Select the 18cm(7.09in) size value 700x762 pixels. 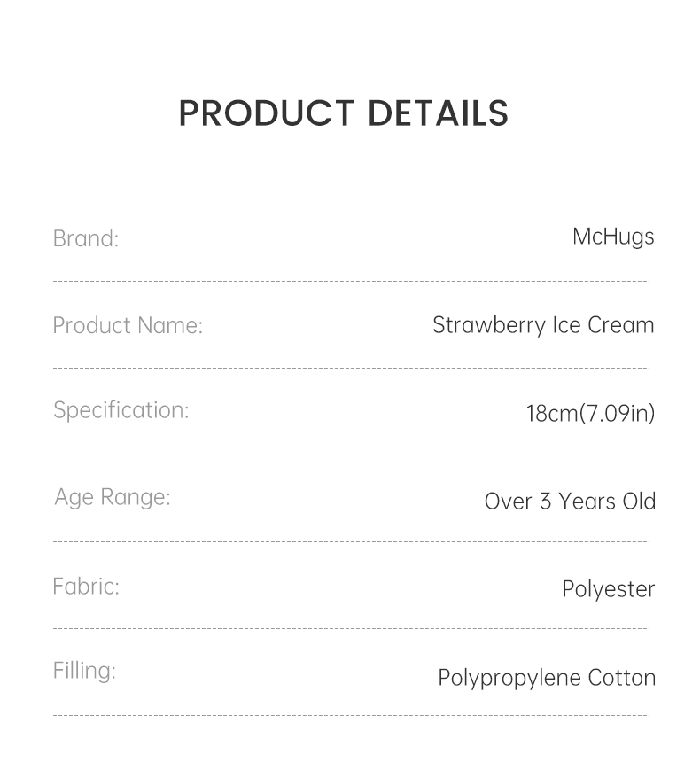pyautogui.click(x=590, y=413)
